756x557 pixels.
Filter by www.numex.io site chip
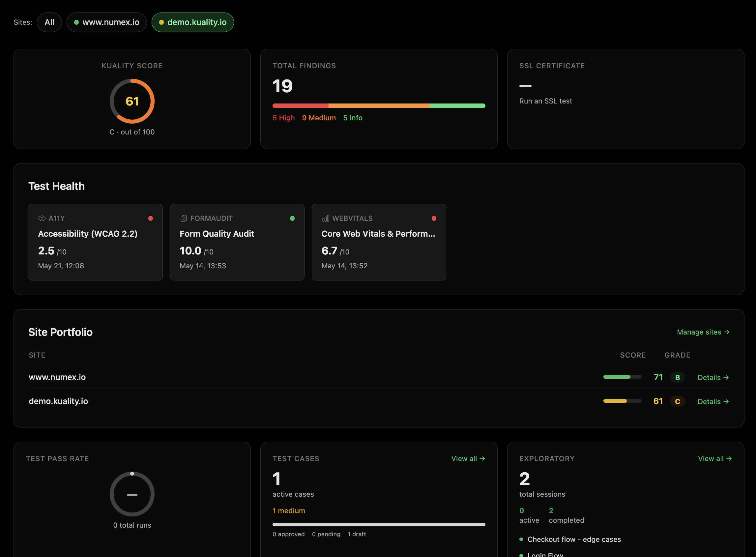(106, 22)
